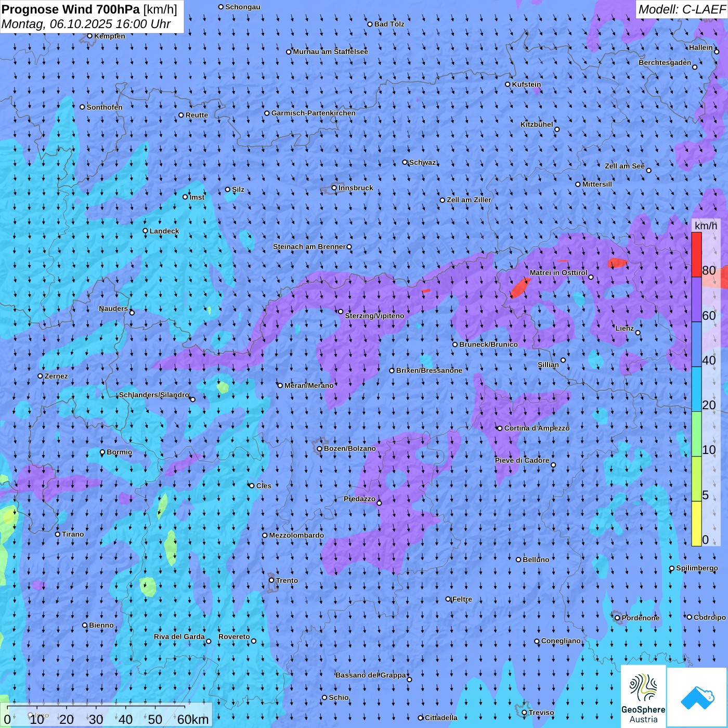Screen dimensions: 728x728
Task: Click the Zell am See marker
Action: point(648,171)
